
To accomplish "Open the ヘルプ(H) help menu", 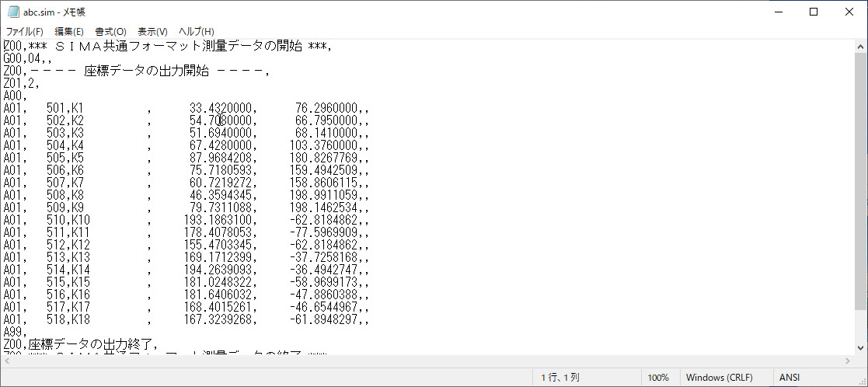I will 196,31.
